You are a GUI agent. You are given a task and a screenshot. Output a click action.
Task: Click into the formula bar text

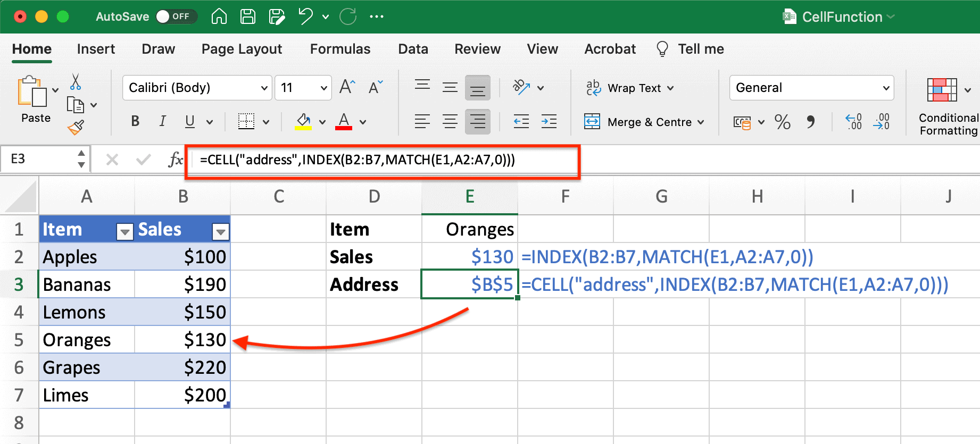coord(357,160)
